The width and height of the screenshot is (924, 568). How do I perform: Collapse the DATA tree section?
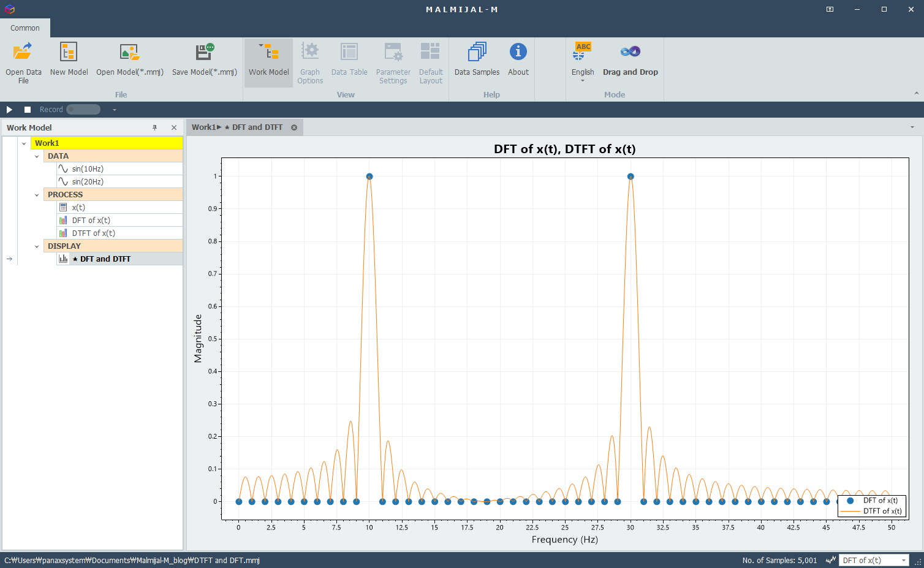(37, 156)
